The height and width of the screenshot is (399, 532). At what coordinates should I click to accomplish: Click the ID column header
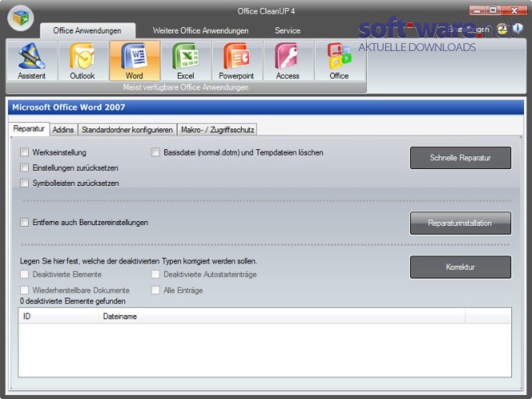pyautogui.click(x=59, y=317)
